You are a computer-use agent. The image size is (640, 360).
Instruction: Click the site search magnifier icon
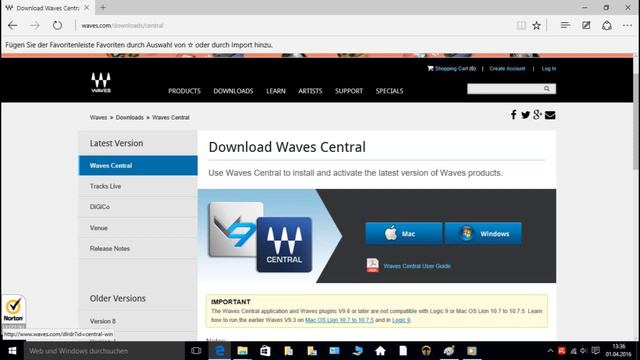point(547,89)
